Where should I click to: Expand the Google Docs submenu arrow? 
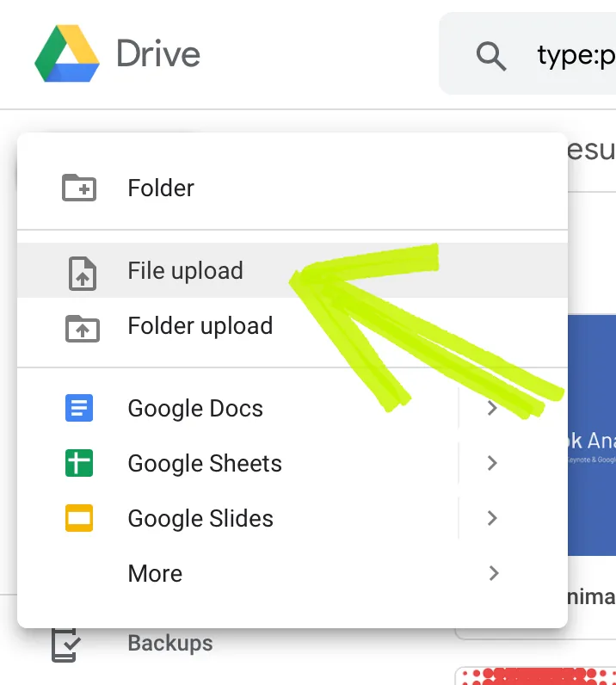pos(492,408)
